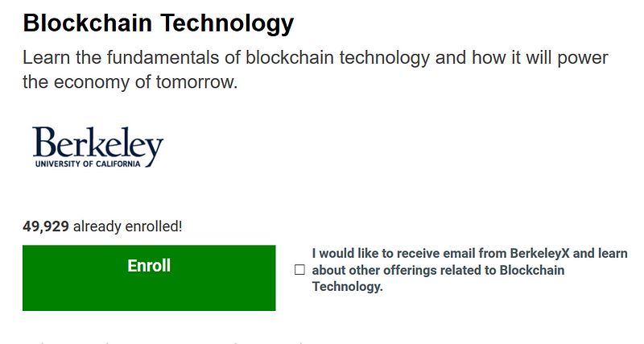Click the final 'Technology.' word of the opt-in label
Screen dimensions: 644x344
pyautogui.click(x=348, y=287)
